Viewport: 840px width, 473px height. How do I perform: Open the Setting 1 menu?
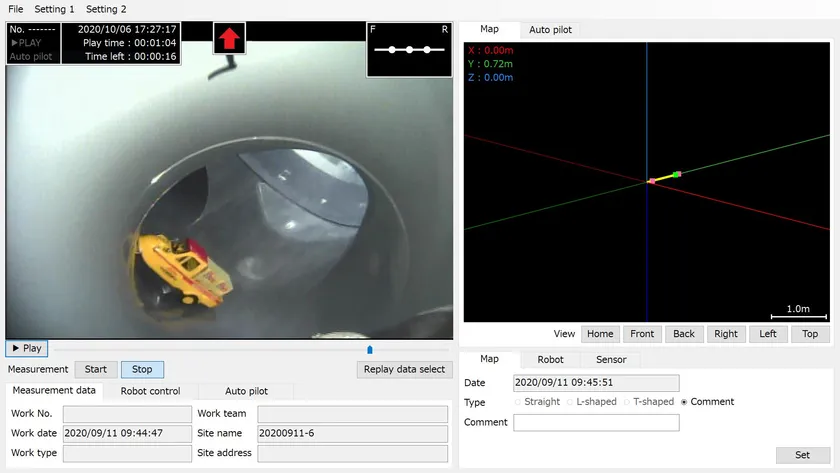pyautogui.click(x=54, y=9)
